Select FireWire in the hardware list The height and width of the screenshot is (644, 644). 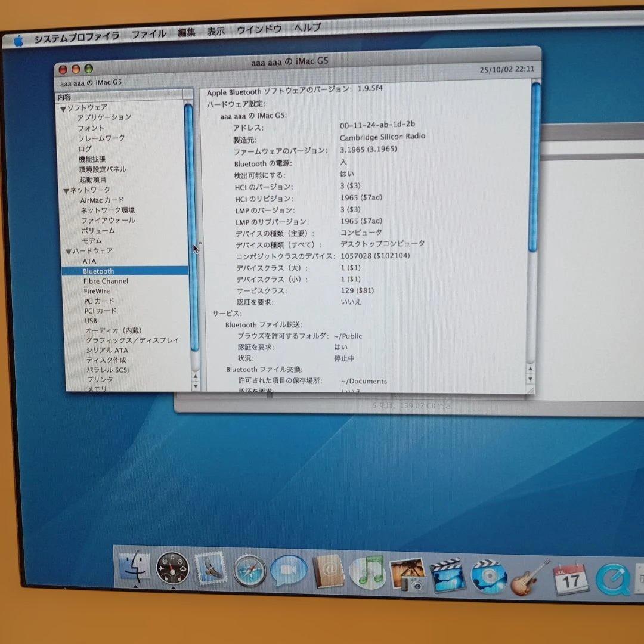97,291
